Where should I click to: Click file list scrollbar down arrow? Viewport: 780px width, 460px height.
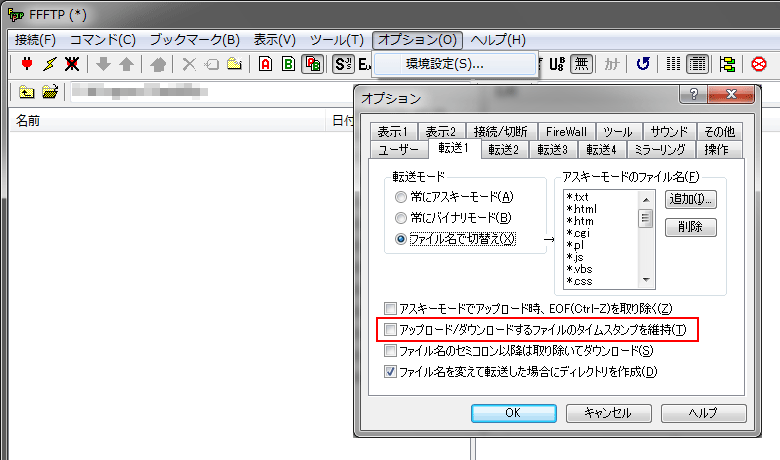coord(646,280)
